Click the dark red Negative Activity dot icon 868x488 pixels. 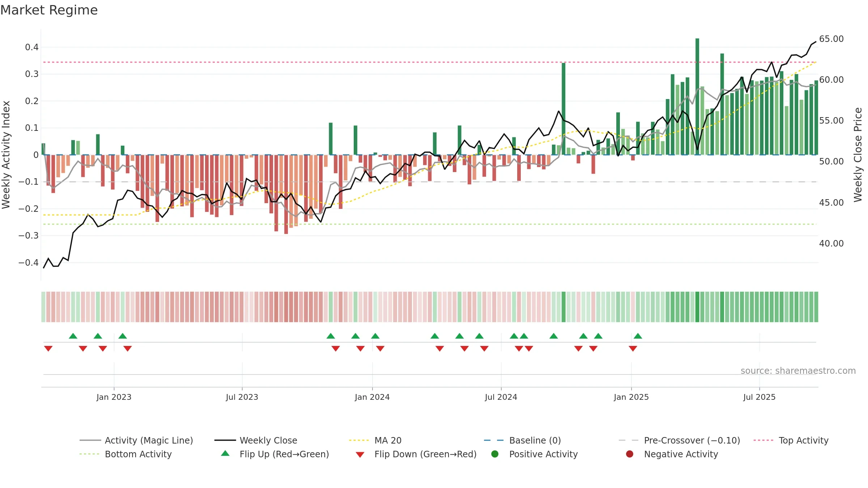[630, 454]
